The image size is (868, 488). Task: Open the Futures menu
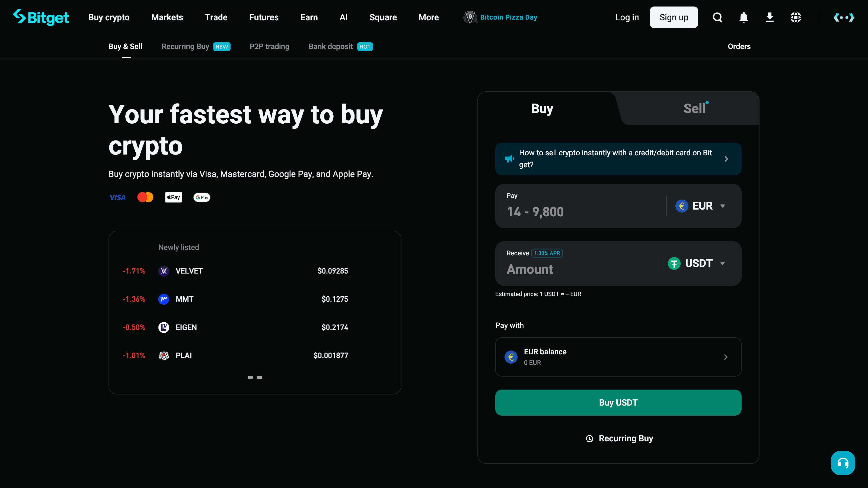click(x=264, y=17)
